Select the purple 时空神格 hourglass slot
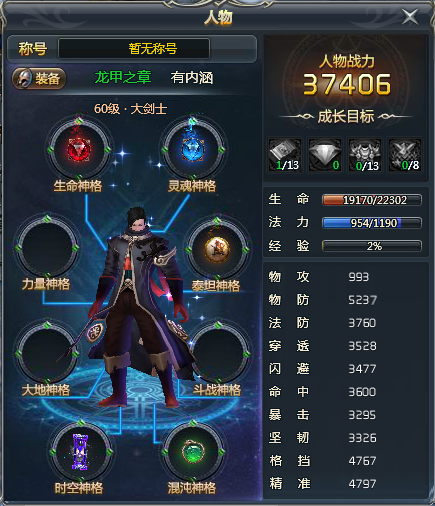Screen dimensions: 435x506 81,452
